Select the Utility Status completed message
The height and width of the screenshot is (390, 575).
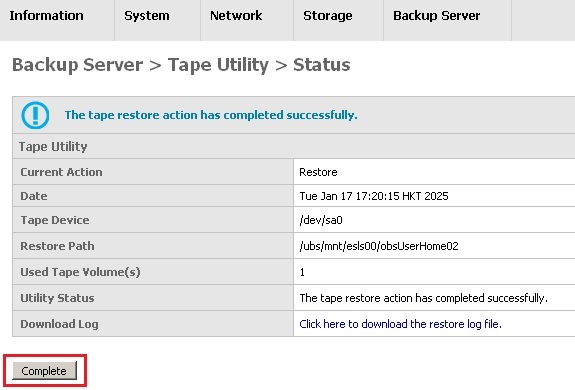coord(424,298)
